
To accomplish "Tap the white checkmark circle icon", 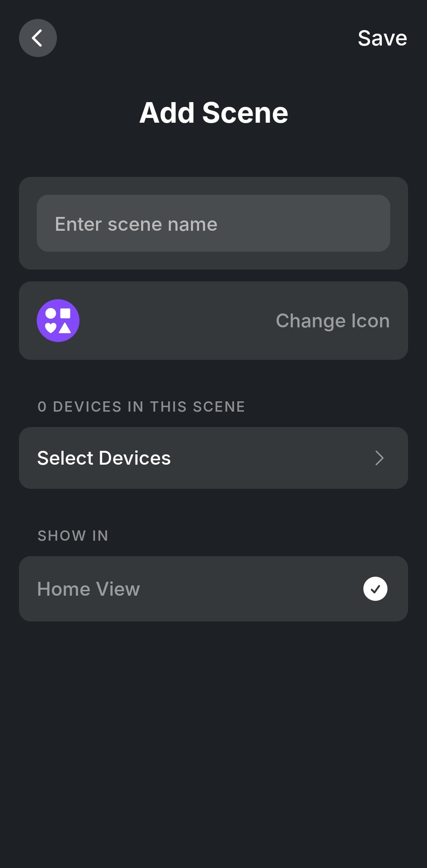I will (375, 589).
